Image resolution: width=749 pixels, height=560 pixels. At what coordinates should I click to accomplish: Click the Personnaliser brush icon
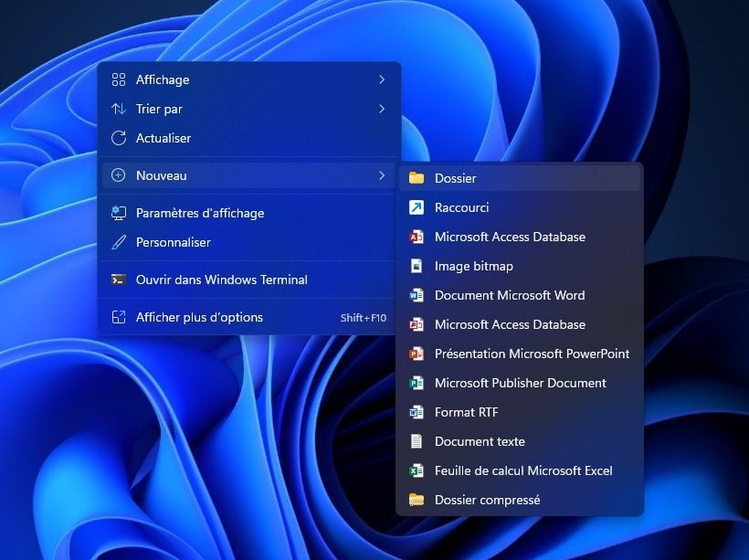119,242
